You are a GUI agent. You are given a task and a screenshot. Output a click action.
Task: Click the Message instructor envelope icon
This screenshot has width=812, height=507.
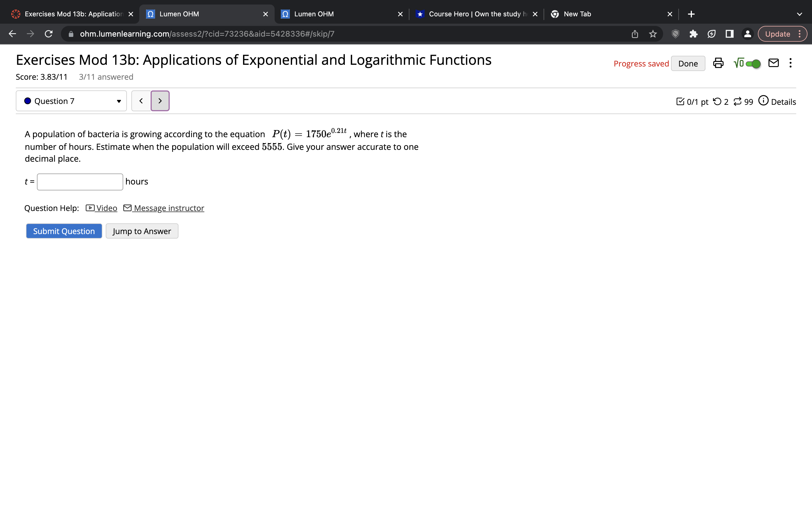pyautogui.click(x=127, y=208)
